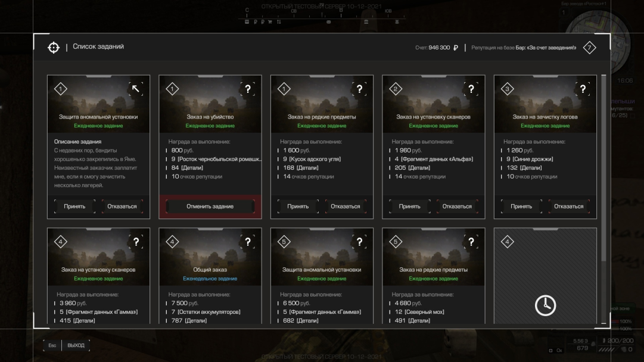
Task: Show info for level 2 Заказ на установку сканеров
Action: click(471, 89)
